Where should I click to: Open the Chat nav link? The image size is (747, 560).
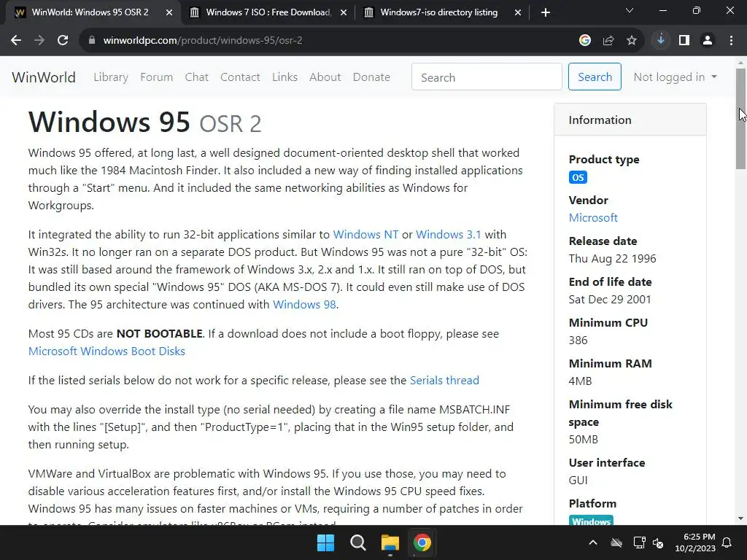tap(197, 77)
